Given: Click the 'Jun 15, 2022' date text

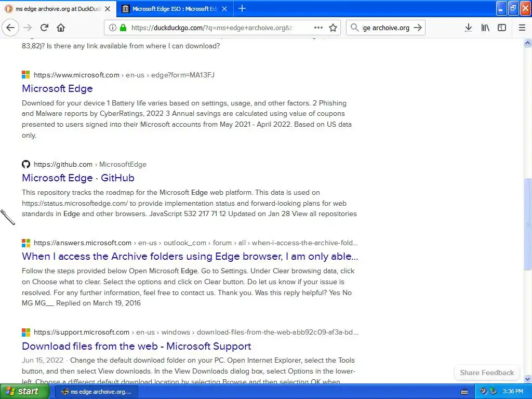Looking at the screenshot, I should click(43, 361).
